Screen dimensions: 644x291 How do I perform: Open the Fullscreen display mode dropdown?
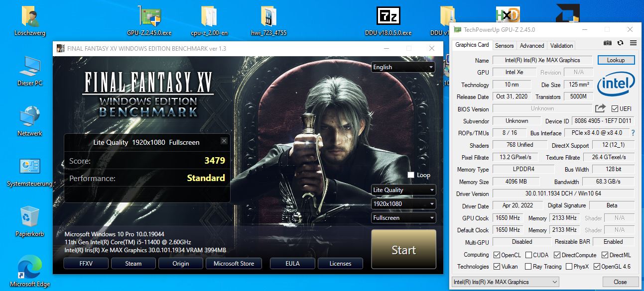click(403, 218)
